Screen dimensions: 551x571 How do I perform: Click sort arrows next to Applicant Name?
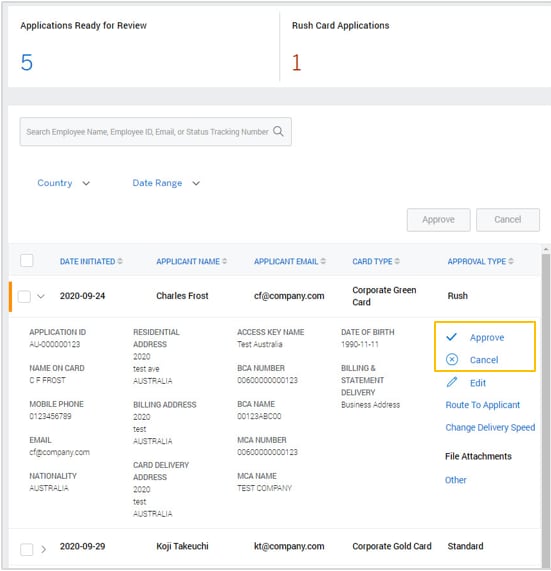pyautogui.click(x=224, y=261)
